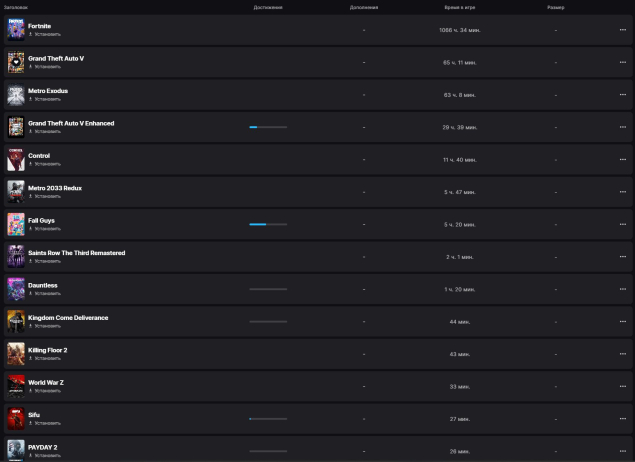Open the three-dot menu for Fortnite
The height and width of the screenshot is (462, 635).
(x=622, y=30)
